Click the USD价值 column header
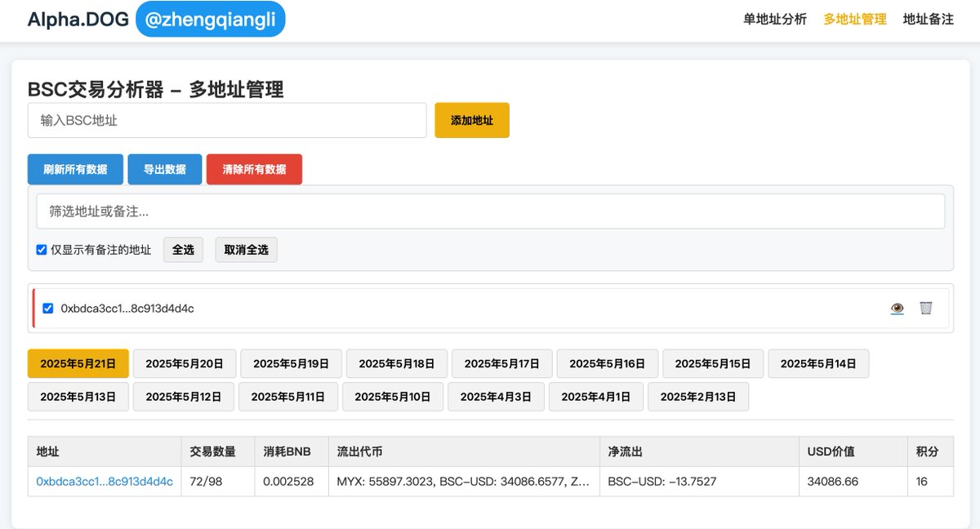The height and width of the screenshot is (529, 980). tap(853, 451)
